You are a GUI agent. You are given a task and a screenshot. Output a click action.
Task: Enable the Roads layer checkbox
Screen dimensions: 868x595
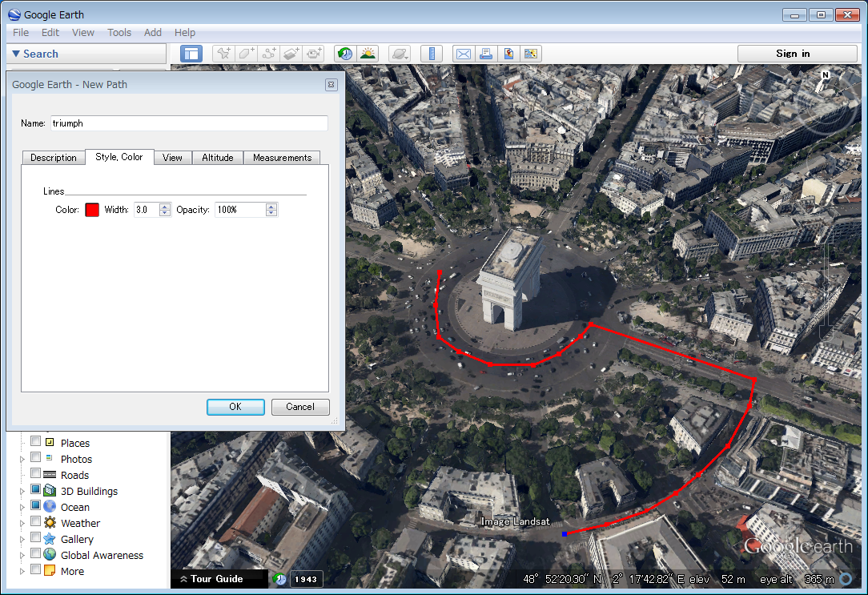click(x=36, y=473)
